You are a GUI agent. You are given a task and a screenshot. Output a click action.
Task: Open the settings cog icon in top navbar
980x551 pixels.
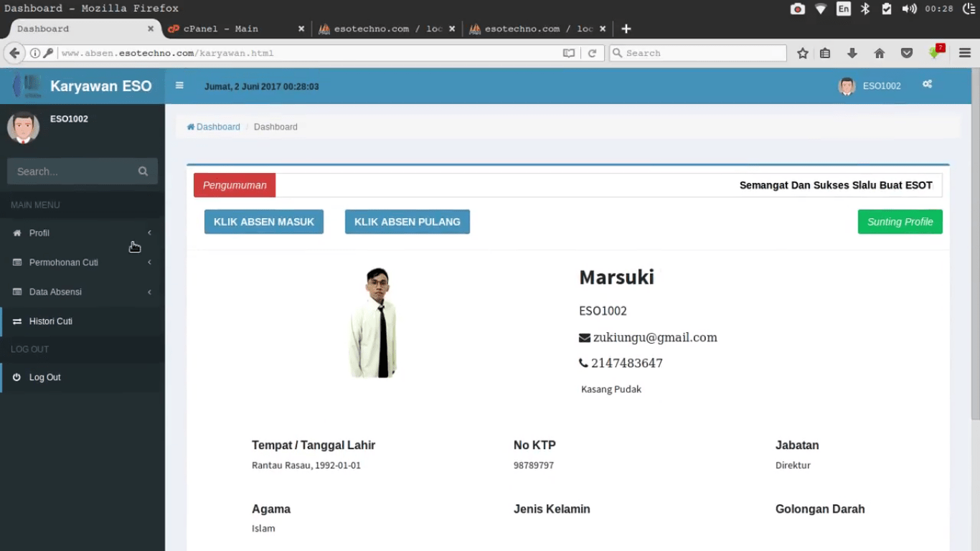tap(927, 85)
